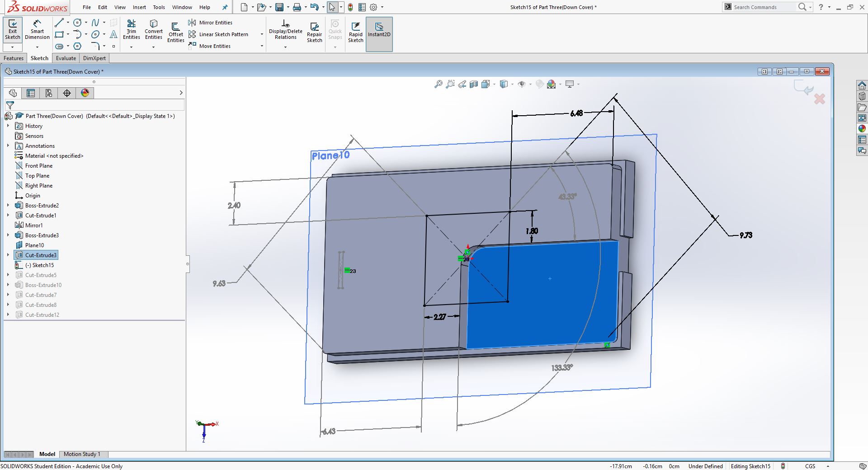Click Move Entities
The height and width of the screenshot is (470, 868).
click(210, 46)
